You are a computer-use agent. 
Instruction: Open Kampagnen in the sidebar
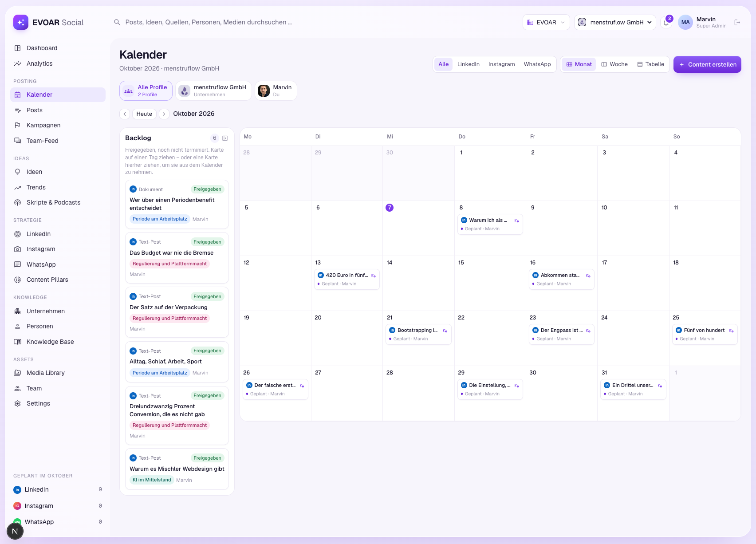click(x=58, y=125)
